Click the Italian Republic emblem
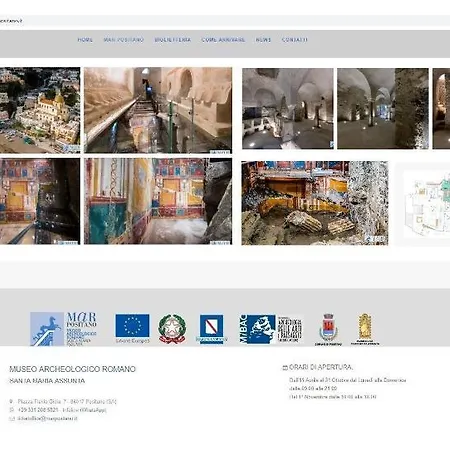The height and width of the screenshot is (450, 450). coord(172,329)
